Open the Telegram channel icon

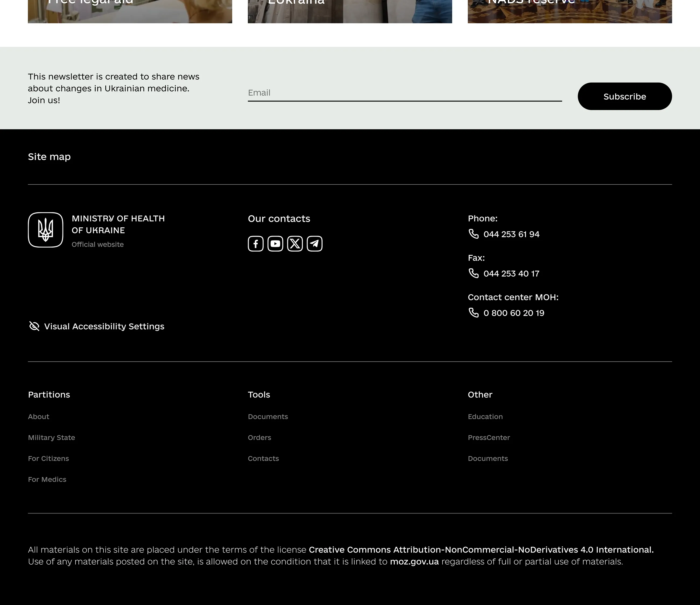(314, 244)
